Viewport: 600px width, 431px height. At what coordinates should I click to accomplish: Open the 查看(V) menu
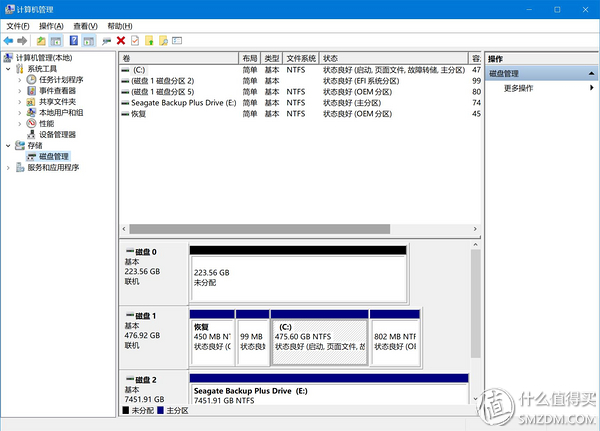click(x=85, y=26)
